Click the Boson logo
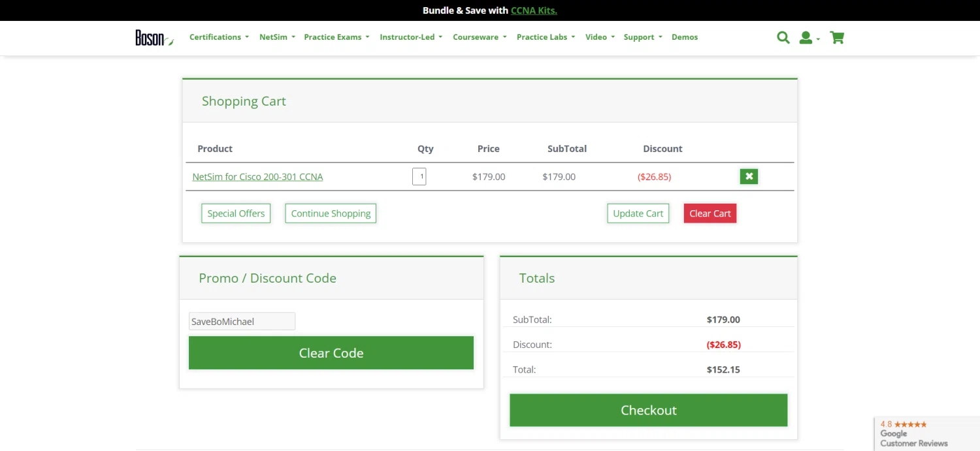The height and width of the screenshot is (451, 980). [x=154, y=38]
